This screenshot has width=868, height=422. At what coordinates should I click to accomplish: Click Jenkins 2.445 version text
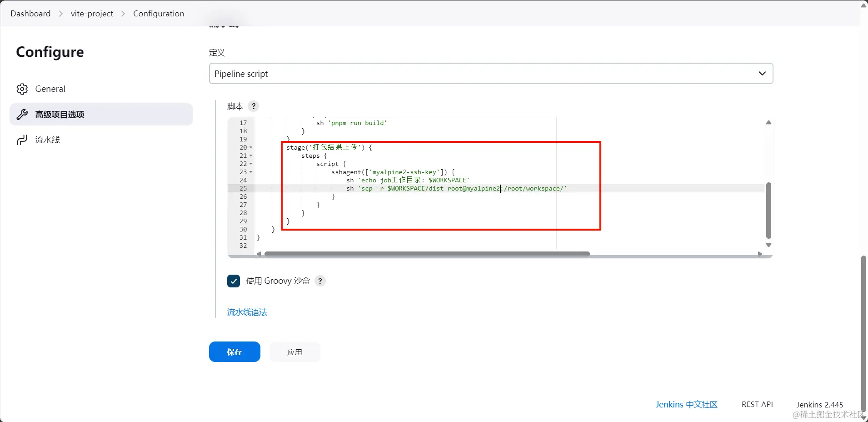tap(819, 404)
